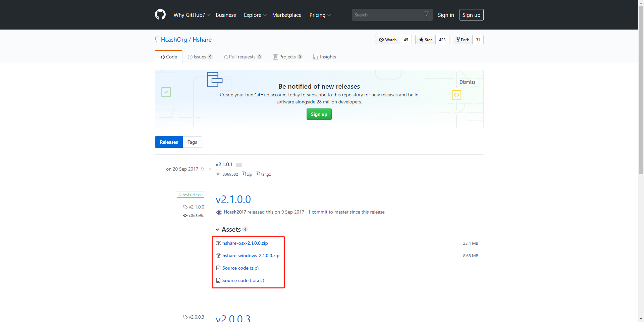Open the v2.1.0.0 tag in sidebar
Image resolution: width=644 pixels, height=322 pixels.
[194, 207]
